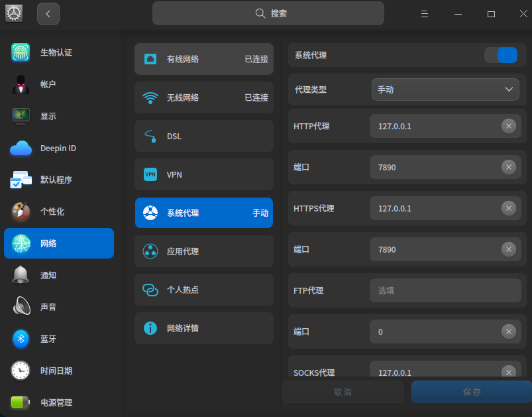532x417 pixels.
Task: Click the DSL connection icon
Action: click(150, 136)
